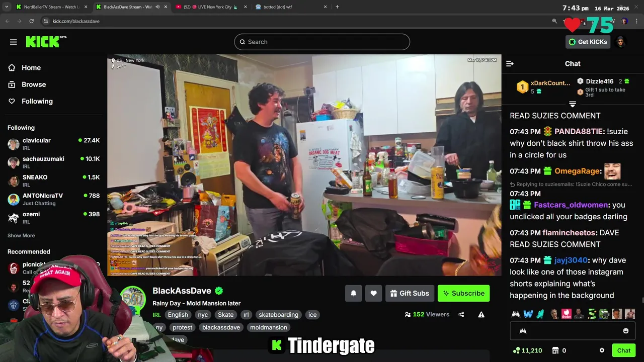Viewport: 644px width, 362px height.
Task: Open chat settings gear icon
Action: (602, 350)
